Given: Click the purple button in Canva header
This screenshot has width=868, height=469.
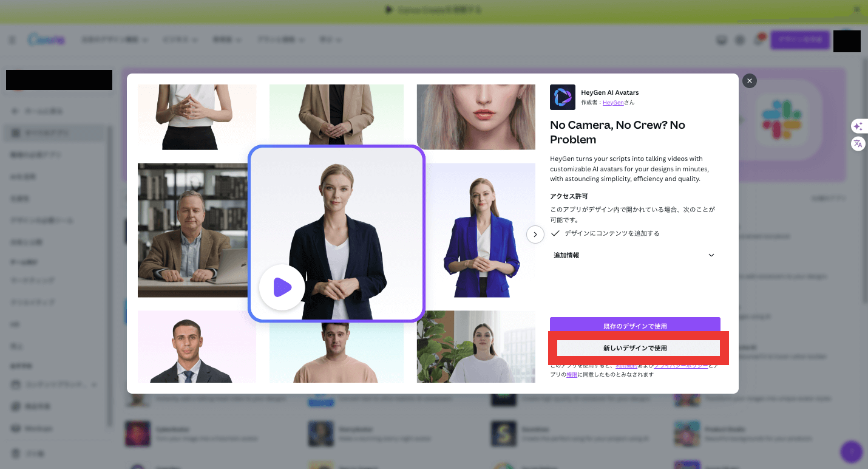Looking at the screenshot, I should 800,40.
